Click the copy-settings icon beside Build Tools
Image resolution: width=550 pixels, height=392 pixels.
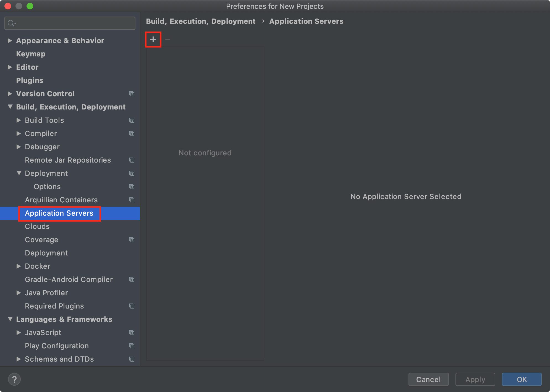(132, 120)
